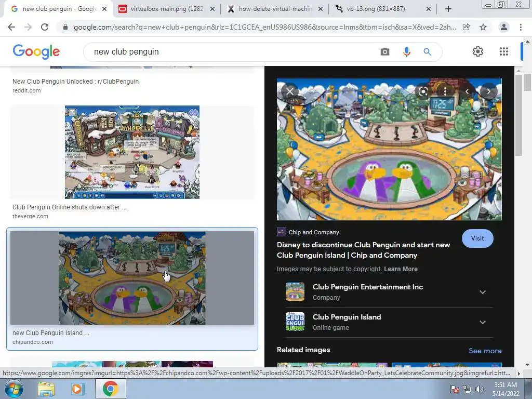This screenshot has height=399, width=532.
Task: Go to previous image in preview panel
Action: (x=467, y=91)
